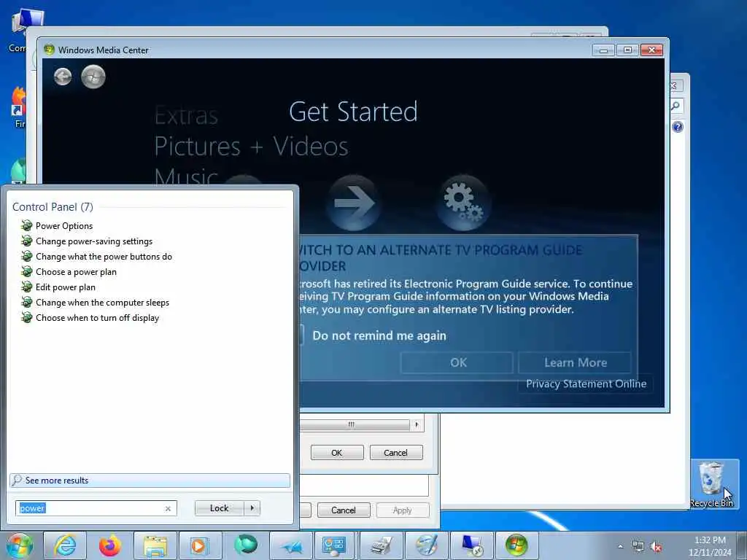The image size is (747, 560).
Task: Maximize the Windows Media Center window
Action: [628, 50]
